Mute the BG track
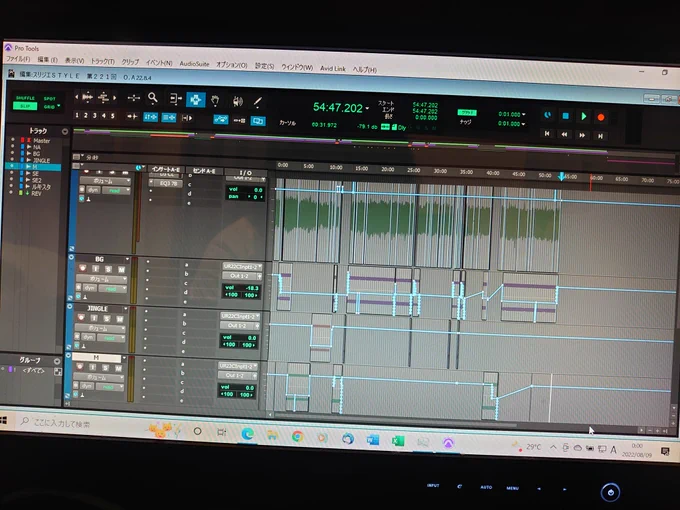This screenshot has height=510, width=680. tap(121, 270)
